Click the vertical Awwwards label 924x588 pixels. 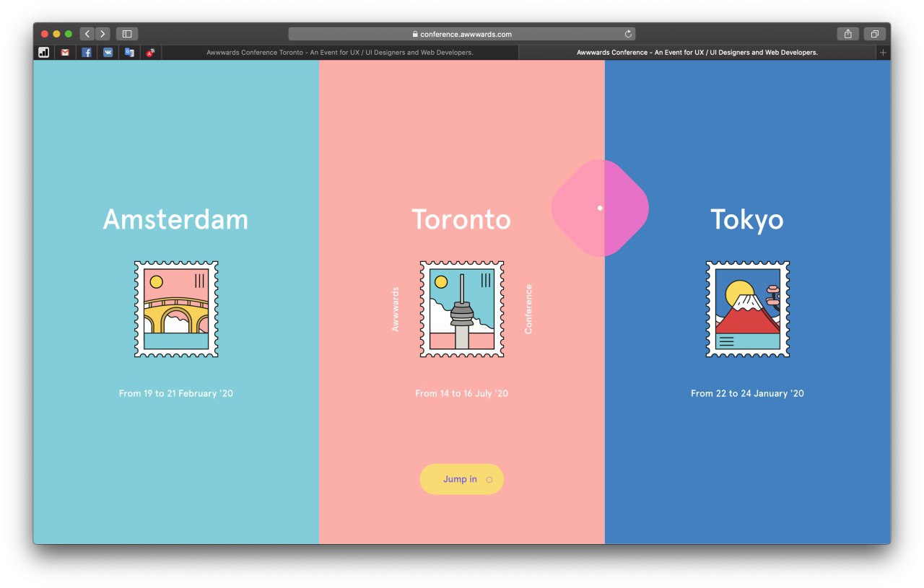pos(395,310)
